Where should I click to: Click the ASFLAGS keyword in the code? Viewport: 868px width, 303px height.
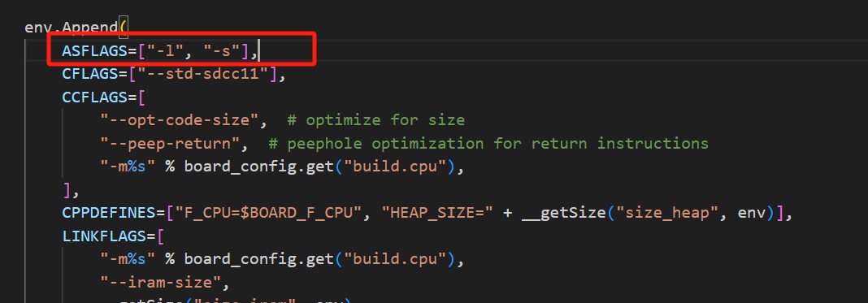pyautogui.click(x=94, y=51)
